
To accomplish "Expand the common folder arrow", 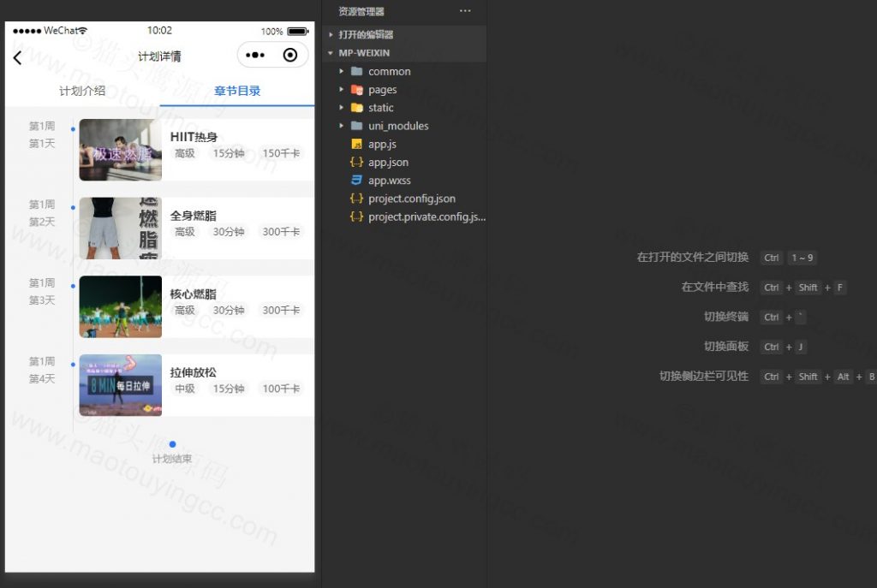I will click(x=341, y=71).
